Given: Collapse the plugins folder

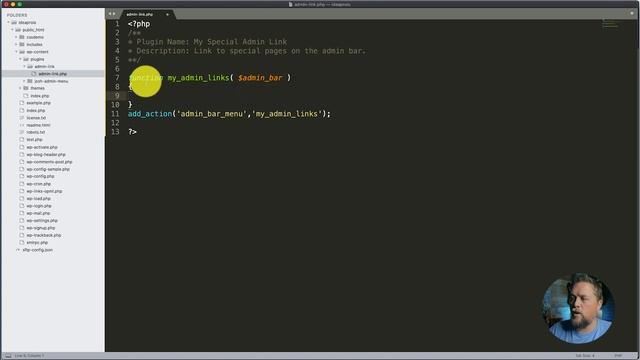Looking at the screenshot, I should pyautogui.click(x=20, y=59).
